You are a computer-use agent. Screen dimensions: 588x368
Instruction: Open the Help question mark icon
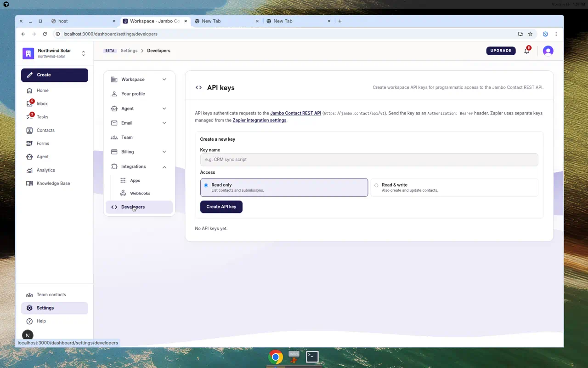pyautogui.click(x=29, y=321)
